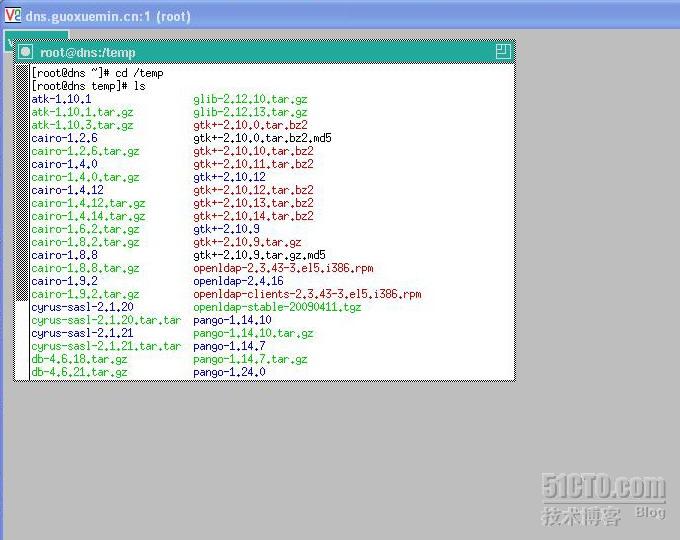Select directory cyrus-sasl-2.1.21

pos(82,333)
